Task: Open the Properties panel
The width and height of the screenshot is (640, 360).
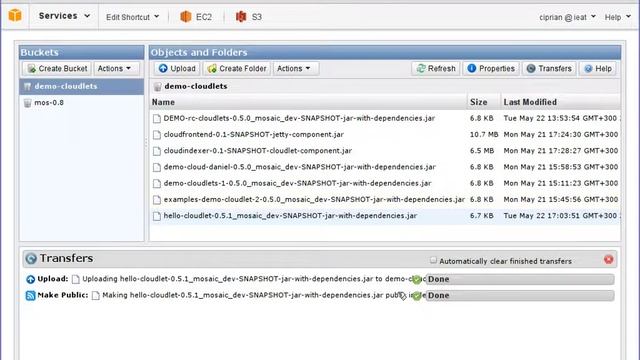Action: (x=491, y=69)
